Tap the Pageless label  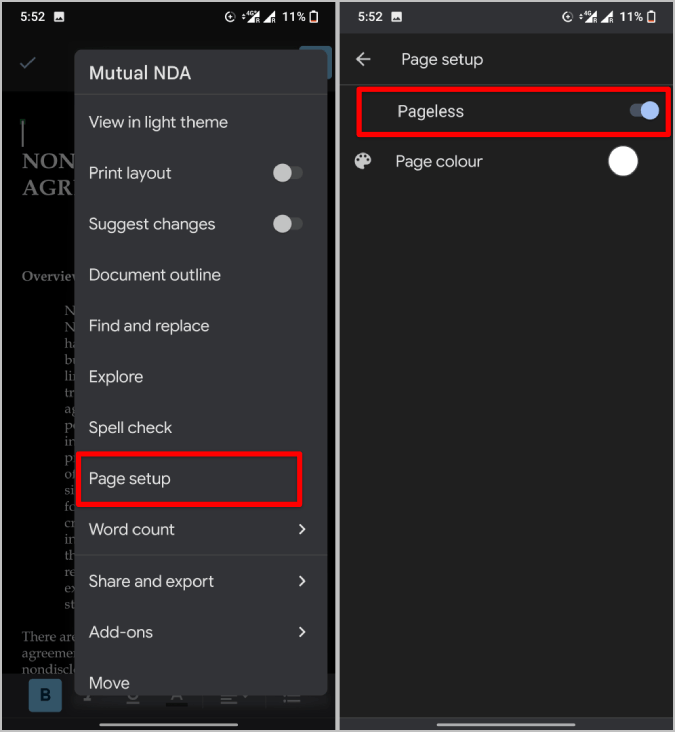[430, 112]
